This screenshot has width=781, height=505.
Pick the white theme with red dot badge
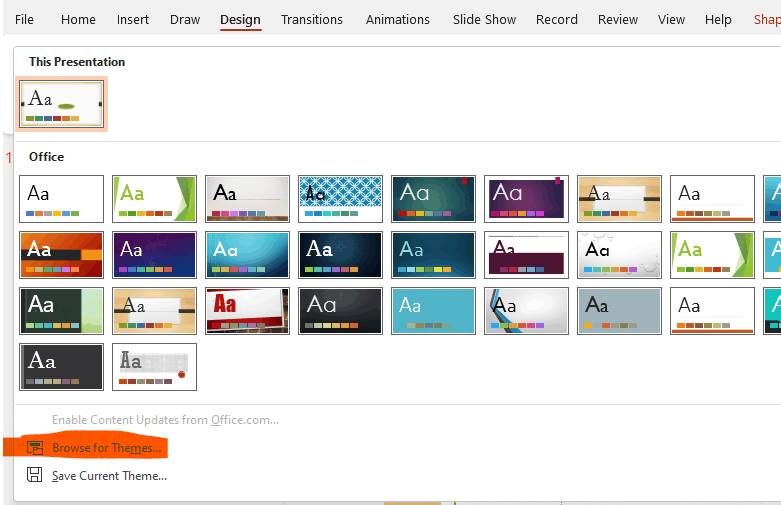[154, 367]
